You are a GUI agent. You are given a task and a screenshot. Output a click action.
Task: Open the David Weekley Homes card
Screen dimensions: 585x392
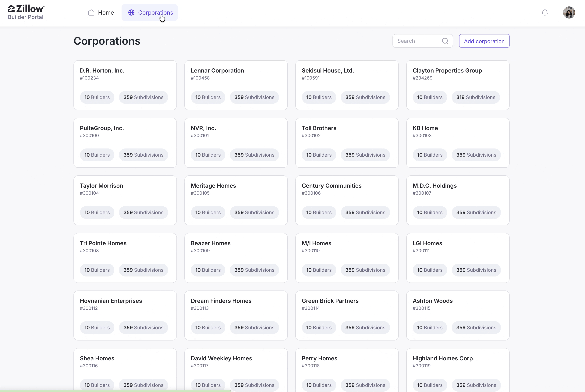(236, 370)
